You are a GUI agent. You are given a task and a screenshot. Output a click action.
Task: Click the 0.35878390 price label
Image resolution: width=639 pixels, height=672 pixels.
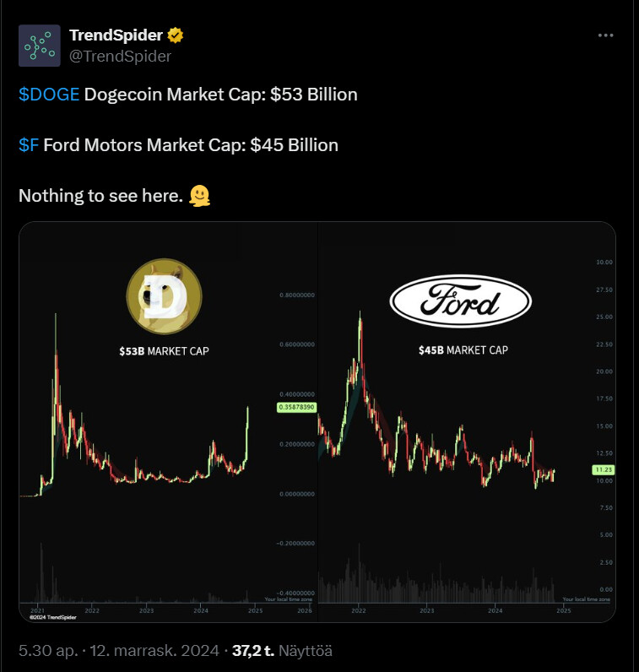point(296,407)
